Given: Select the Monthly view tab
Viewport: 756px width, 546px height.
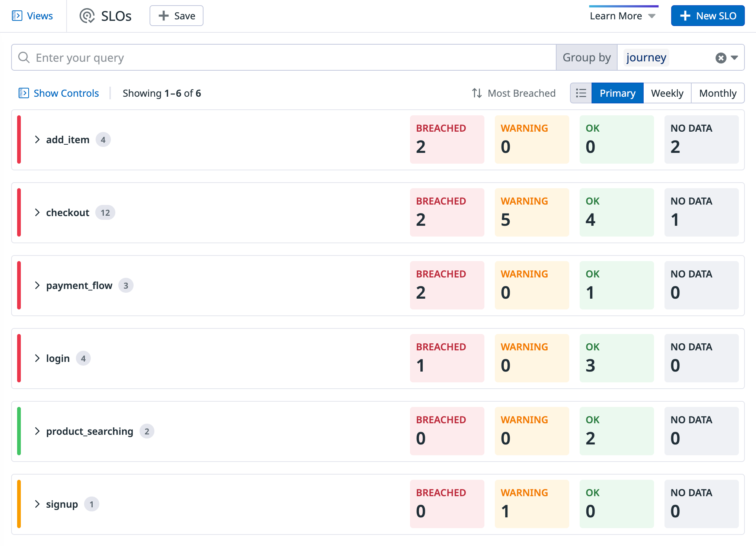Looking at the screenshot, I should click(x=717, y=93).
